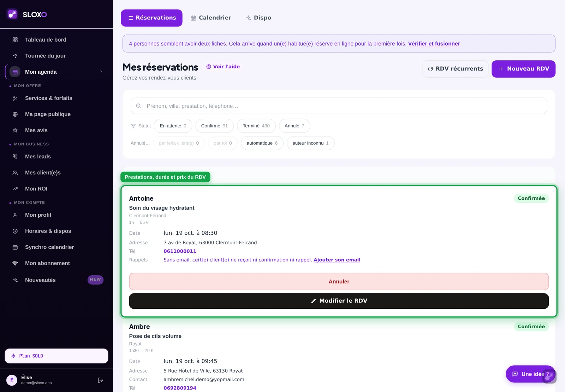
Task: Click the logout icon next to Élise
Action: click(x=101, y=380)
